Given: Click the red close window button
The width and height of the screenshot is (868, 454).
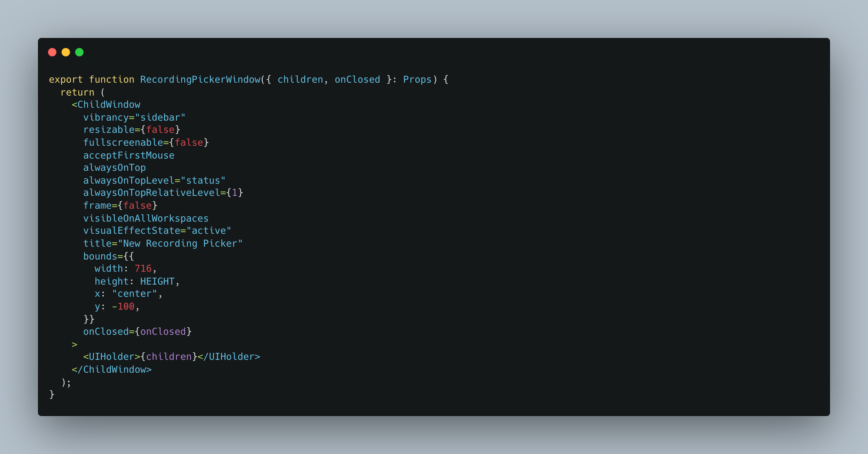Looking at the screenshot, I should (52, 52).
